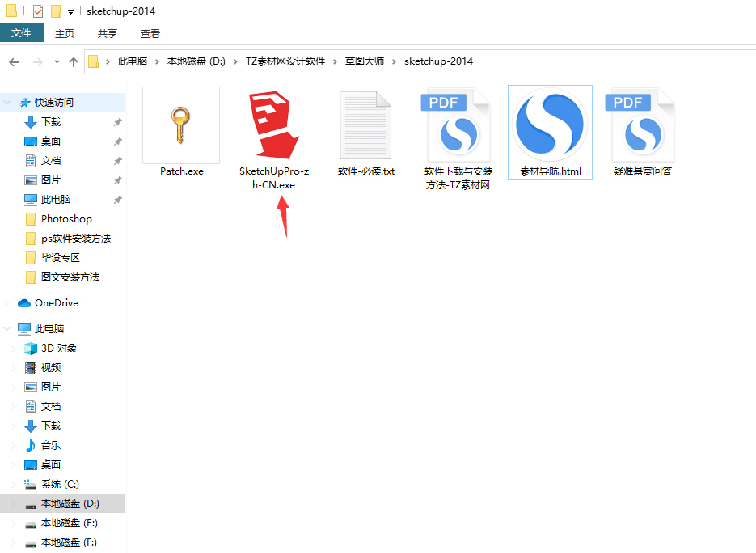The image size is (756, 553).
Task: Click the 快速访问 star icon
Action: (x=24, y=102)
